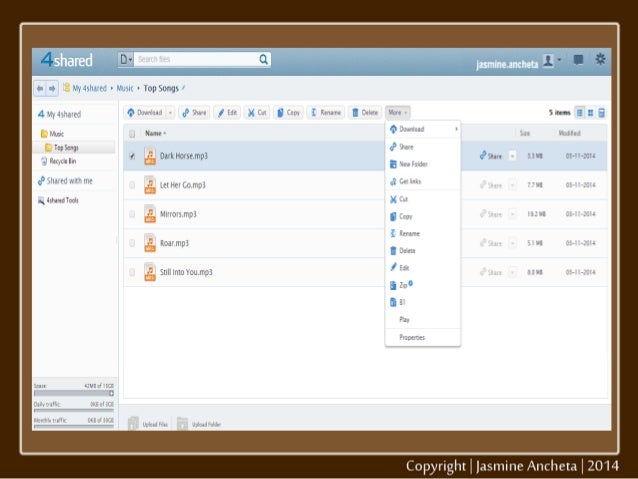Click the Dark Horse.mp3 file icon
The height and width of the screenshot is (479, 638).
coord(150,156)
